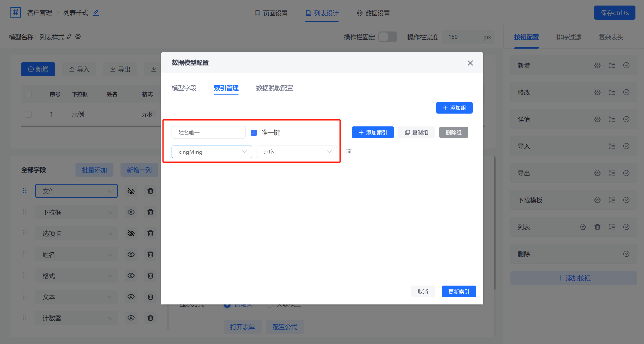
Task: Open the 升序 sort order dropdown
Action: (x=296, y=152)
